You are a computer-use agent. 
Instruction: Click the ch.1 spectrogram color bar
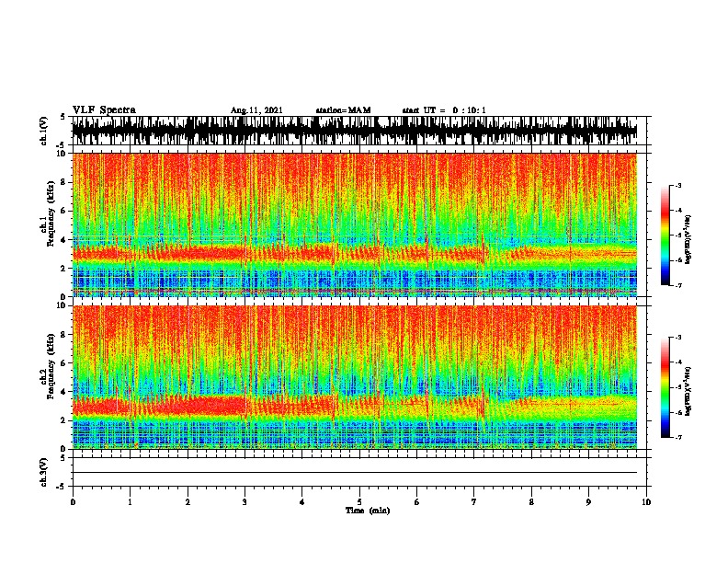tap(665, 236)
